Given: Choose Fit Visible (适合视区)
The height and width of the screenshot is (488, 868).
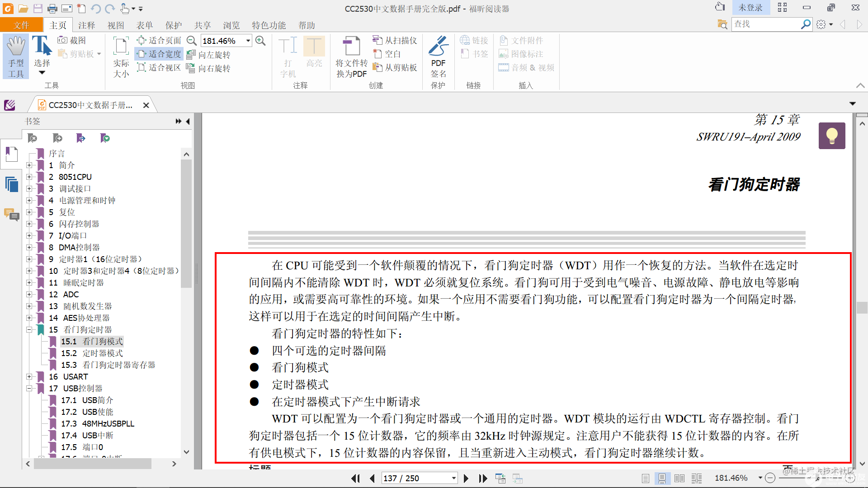Looking at the screenshot, I should (x=159, y=67).
